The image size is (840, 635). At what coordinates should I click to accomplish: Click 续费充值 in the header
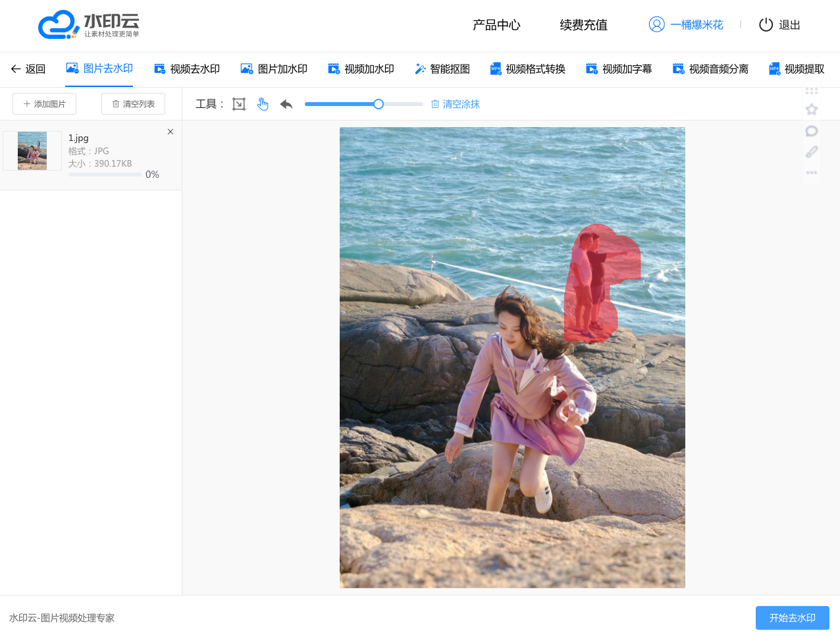(583, 25)
